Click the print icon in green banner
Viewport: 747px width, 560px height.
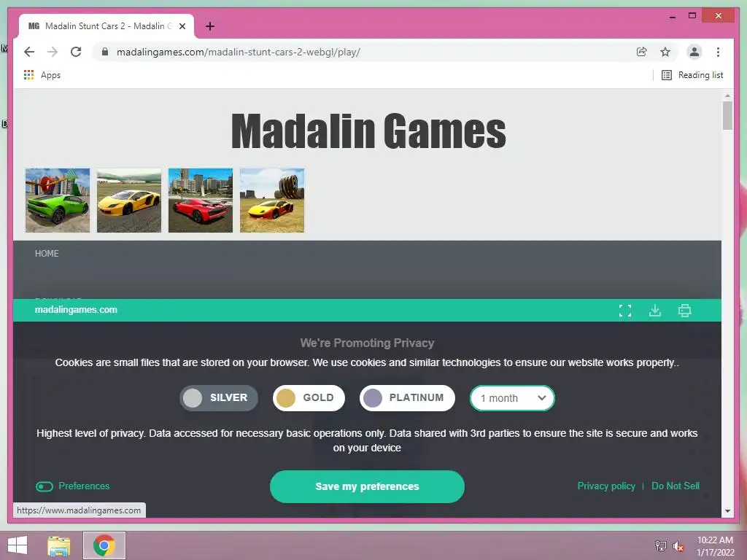tap(684, 311)
